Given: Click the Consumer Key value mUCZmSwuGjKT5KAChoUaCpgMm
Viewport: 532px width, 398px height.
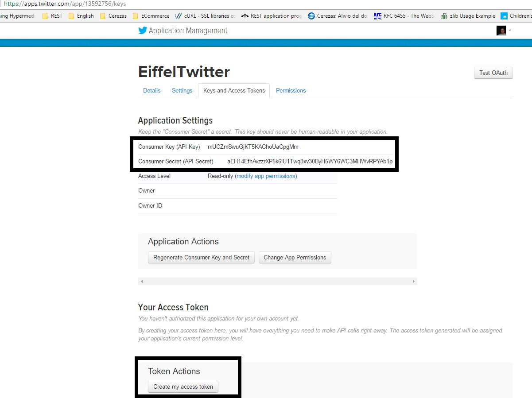Looking at the screenshot, I should [x=253, y=147].
